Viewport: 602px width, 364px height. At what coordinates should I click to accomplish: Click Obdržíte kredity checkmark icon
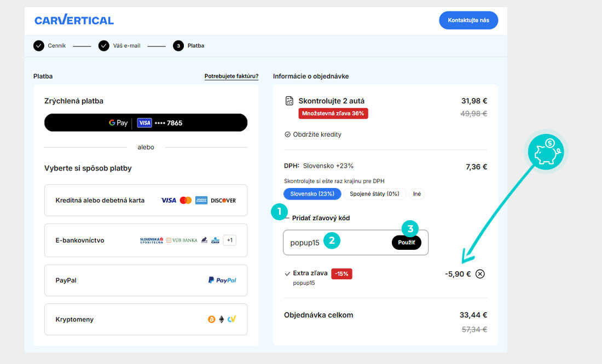pyautogui.click(x=287, y=134)
